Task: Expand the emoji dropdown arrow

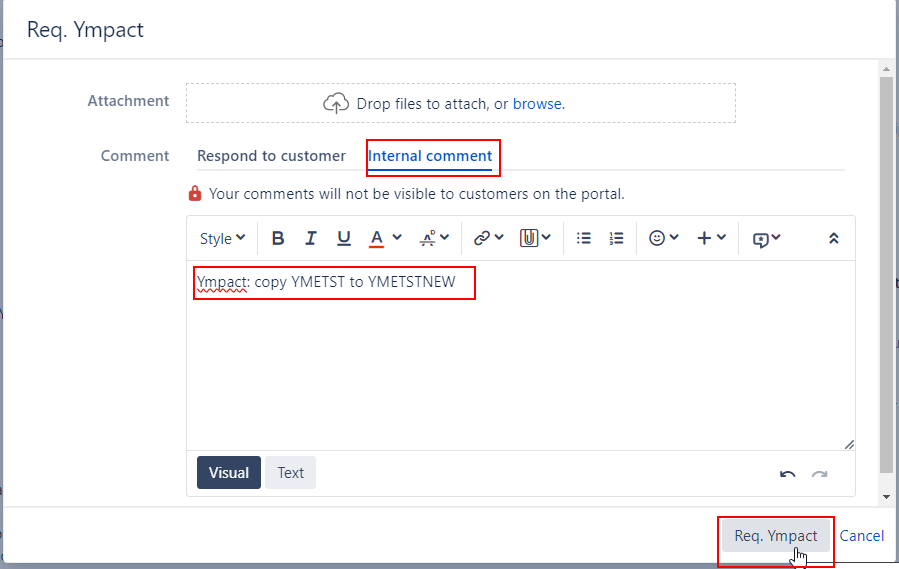Action: 674,237
